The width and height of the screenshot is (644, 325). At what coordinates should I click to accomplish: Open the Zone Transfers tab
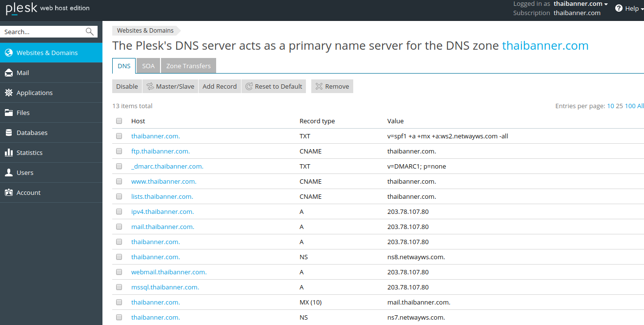(x=188, y=66)
